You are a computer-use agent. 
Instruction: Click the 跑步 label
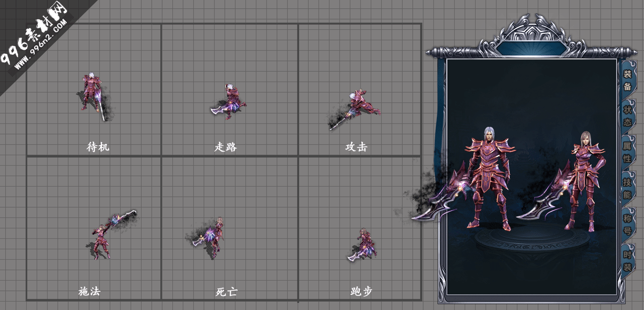[361, 291]
